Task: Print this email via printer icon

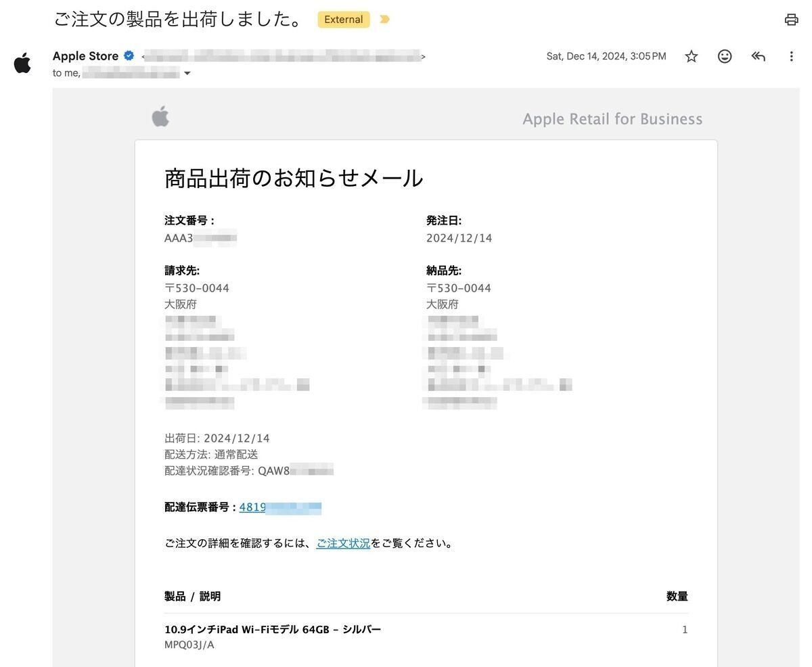Action: click(x=791, y=20)
